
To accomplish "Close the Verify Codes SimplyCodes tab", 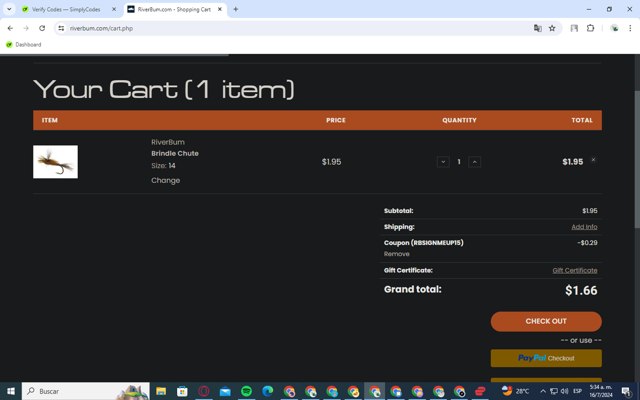I will point(114,9).
